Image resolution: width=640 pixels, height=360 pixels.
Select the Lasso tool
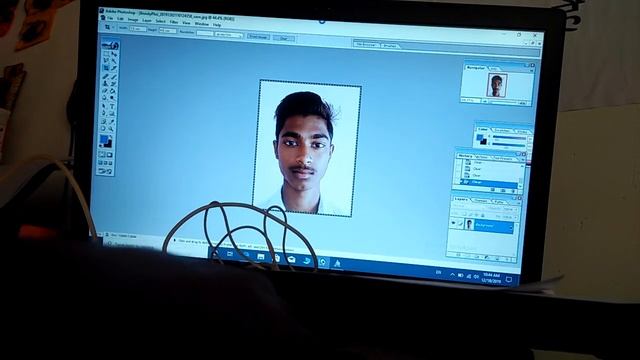pos(106,61)
